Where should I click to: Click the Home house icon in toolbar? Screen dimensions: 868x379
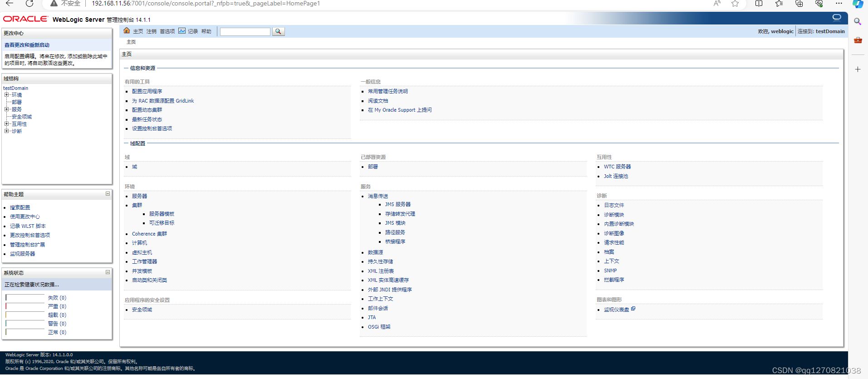pyautogui.click(x=127, y=31)
